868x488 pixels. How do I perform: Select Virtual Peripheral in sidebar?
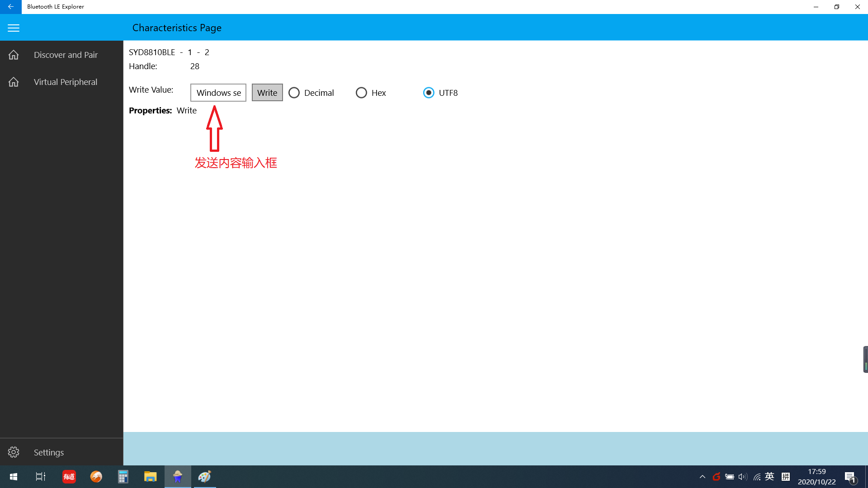click(x=66, y=82)
